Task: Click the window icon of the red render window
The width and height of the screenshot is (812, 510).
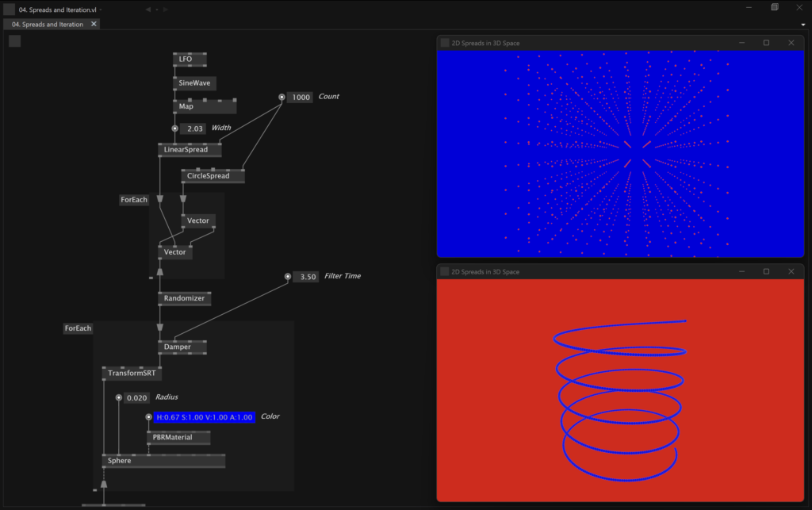Action: pos(445,271)
